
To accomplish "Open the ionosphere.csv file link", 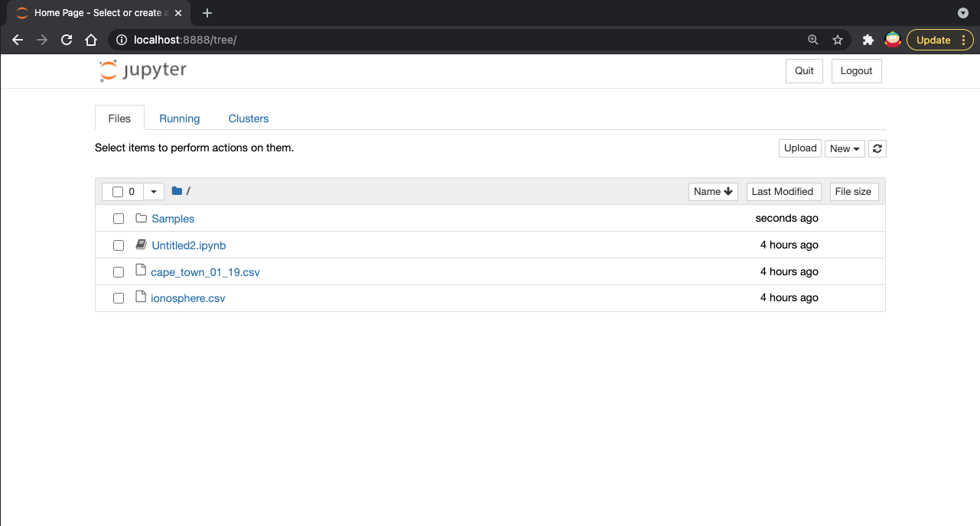I will [188, 298].
